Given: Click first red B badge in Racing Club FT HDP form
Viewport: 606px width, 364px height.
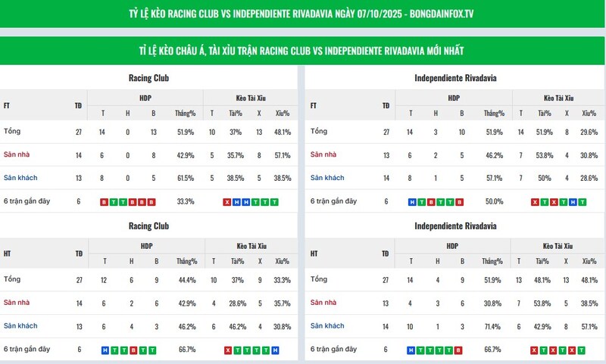Looking at the screenshot, I should 104,202.
